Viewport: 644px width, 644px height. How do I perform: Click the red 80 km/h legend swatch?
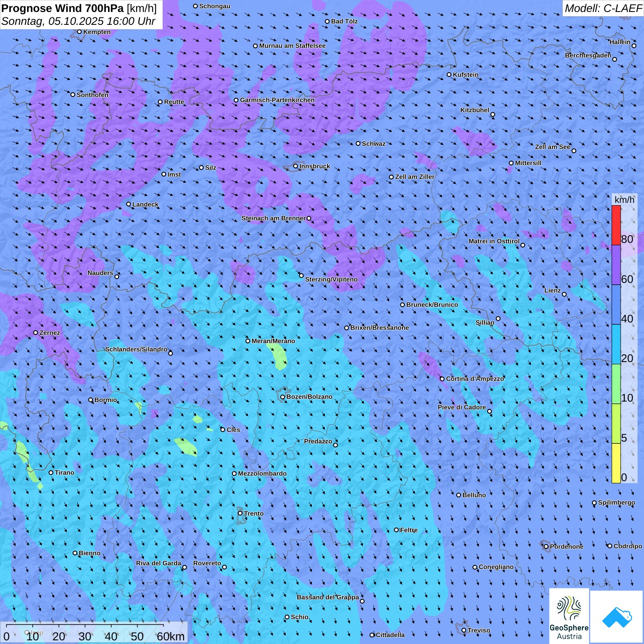(616, 225)
